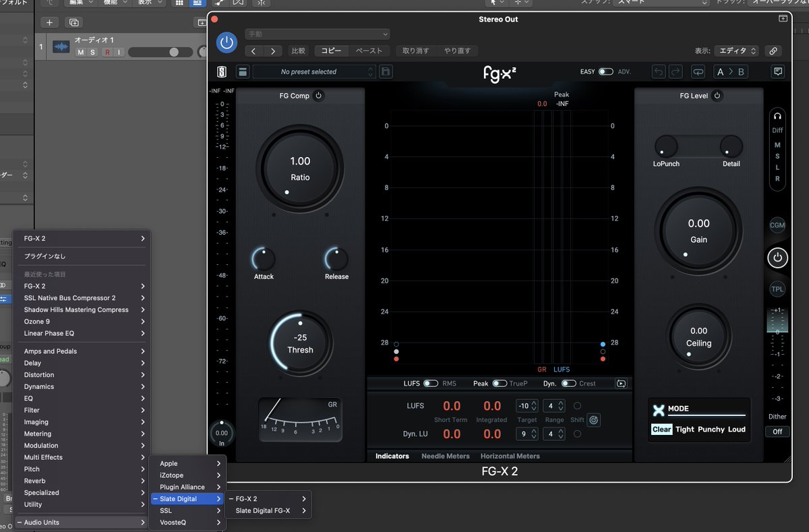Click the track オーディオ 1 volume slider
This screenshot has height=532, width=809.
point(160,52)
